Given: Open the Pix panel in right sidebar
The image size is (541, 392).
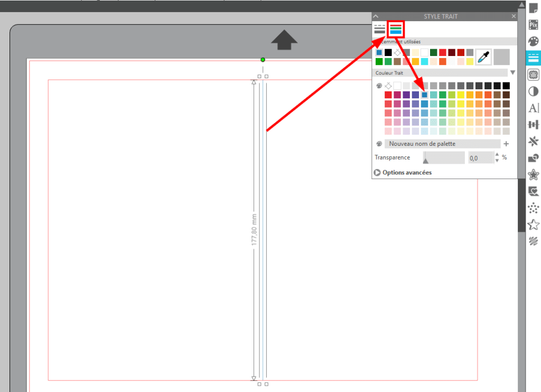Looking at the screenshot, I should (534, 24).
